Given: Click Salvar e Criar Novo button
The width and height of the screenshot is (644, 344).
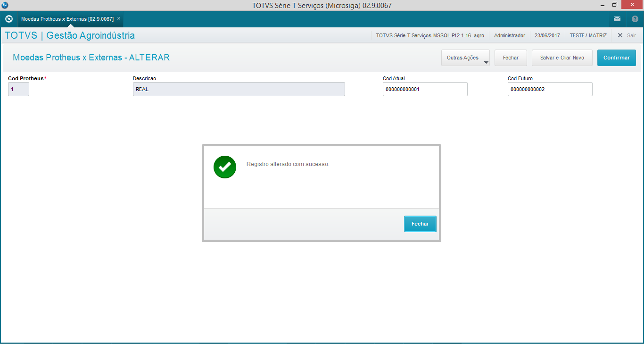Looking at the screenshot, I should [562, 58].
